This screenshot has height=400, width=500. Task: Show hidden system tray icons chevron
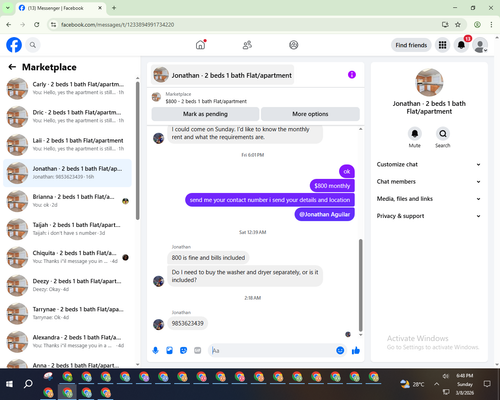point(436,384)
